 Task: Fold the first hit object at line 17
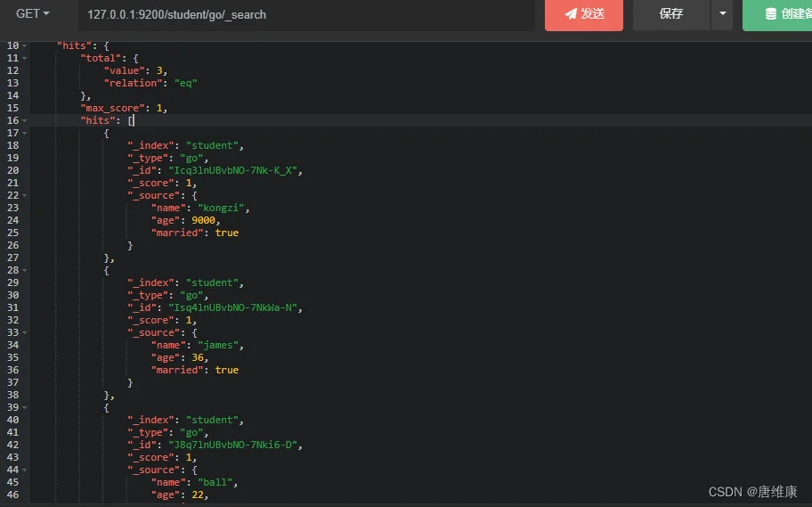click(25, 133)
